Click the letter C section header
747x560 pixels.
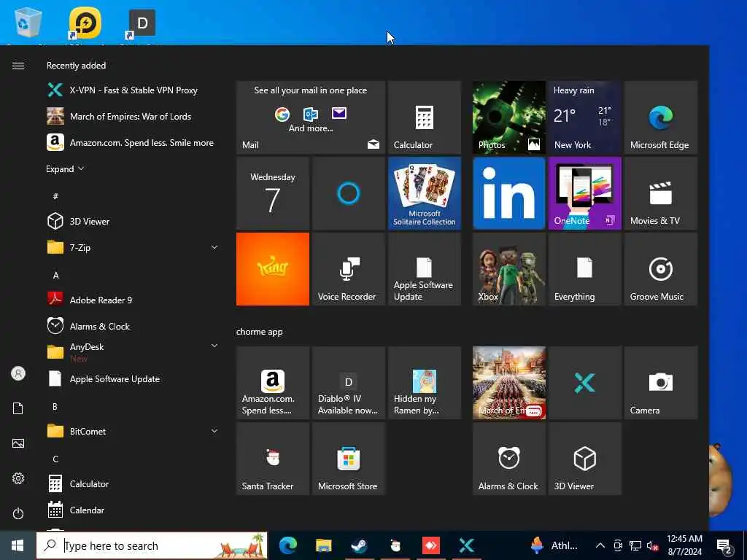click(x=55, y=459)
